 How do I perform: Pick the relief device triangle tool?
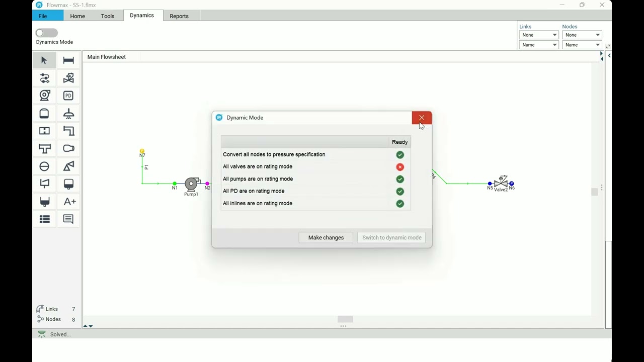point(68,166)
